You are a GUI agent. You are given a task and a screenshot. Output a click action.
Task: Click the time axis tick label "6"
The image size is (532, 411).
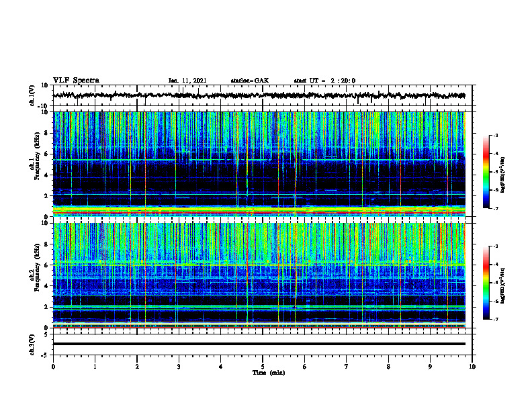(x=305, y=367)
